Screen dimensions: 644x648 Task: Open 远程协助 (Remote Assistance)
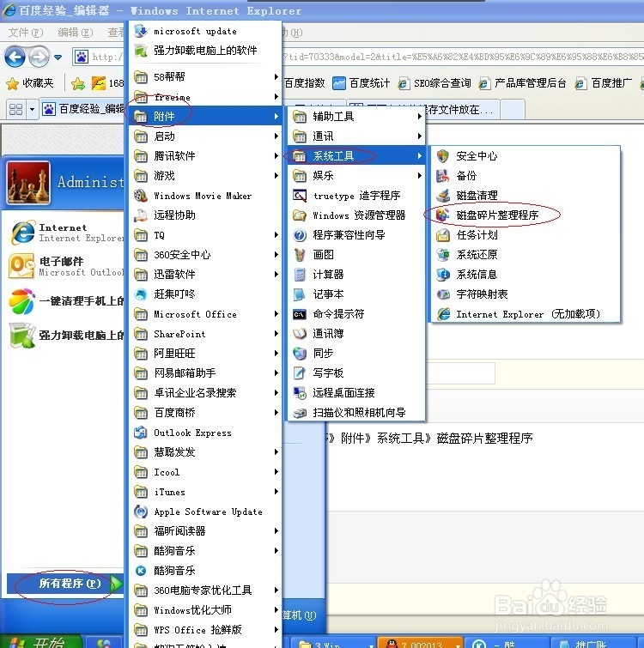pyautogui.click(x=205, y=215)
